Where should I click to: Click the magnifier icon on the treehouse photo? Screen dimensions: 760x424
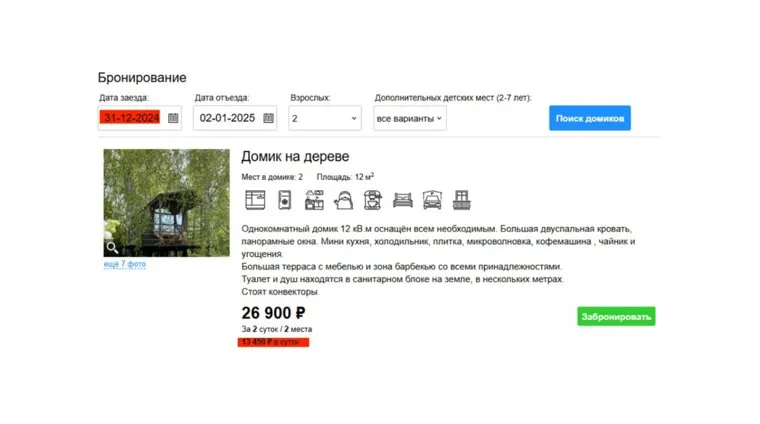point(112,248)
